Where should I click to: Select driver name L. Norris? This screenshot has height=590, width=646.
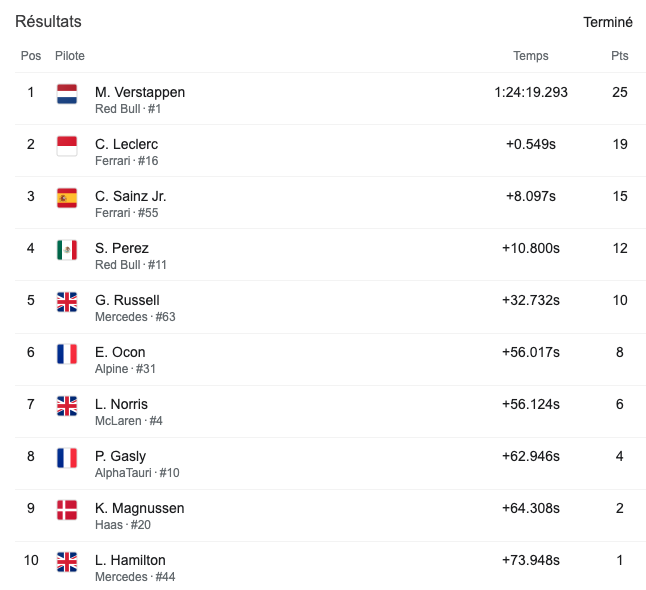[121, 404]
